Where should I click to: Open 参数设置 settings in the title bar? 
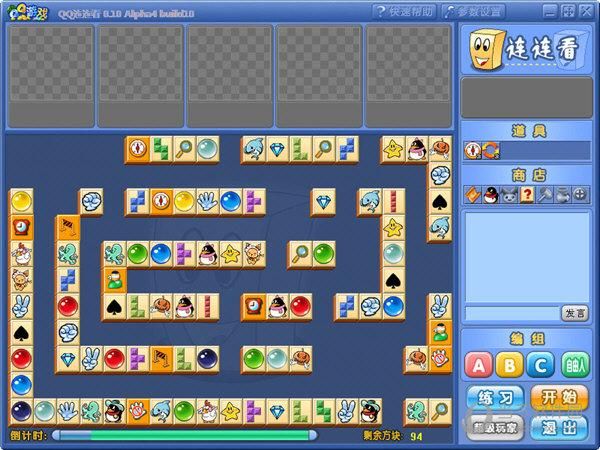472,11
